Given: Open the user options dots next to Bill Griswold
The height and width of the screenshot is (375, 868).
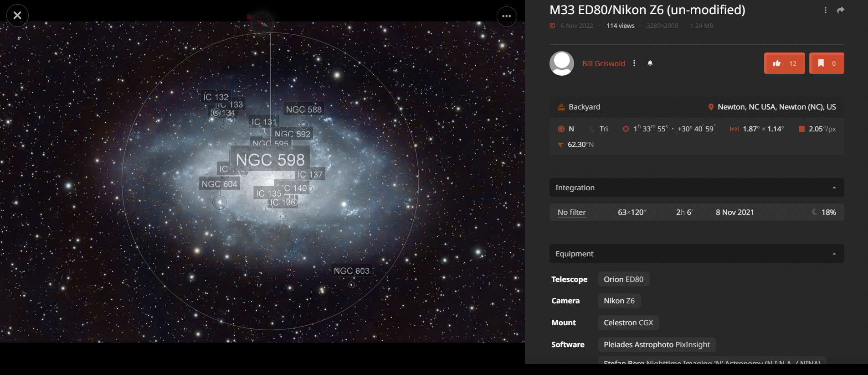Looking at the screenshot, I should [x=634, y=63].
